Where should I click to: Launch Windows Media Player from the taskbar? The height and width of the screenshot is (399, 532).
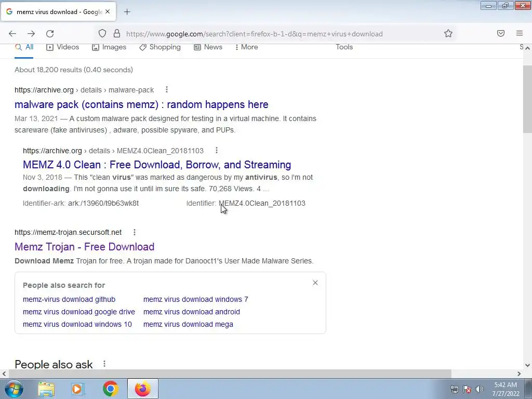coord(78,389)
